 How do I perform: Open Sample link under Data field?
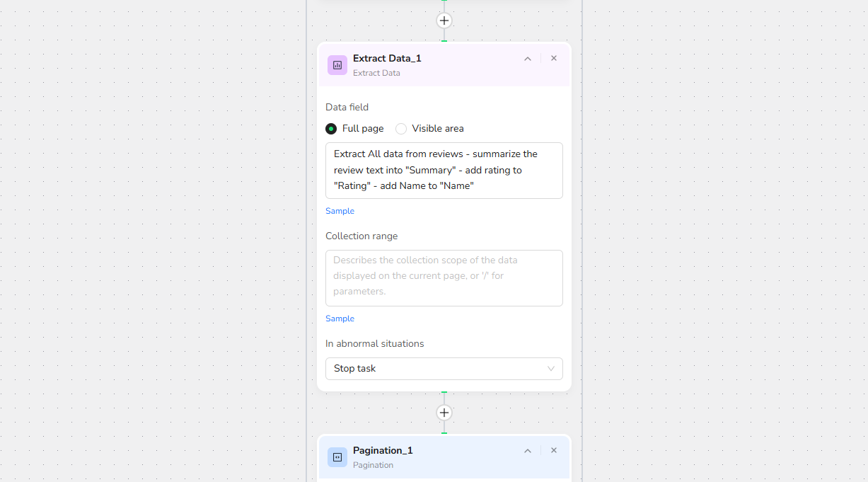tap(340, 211)
